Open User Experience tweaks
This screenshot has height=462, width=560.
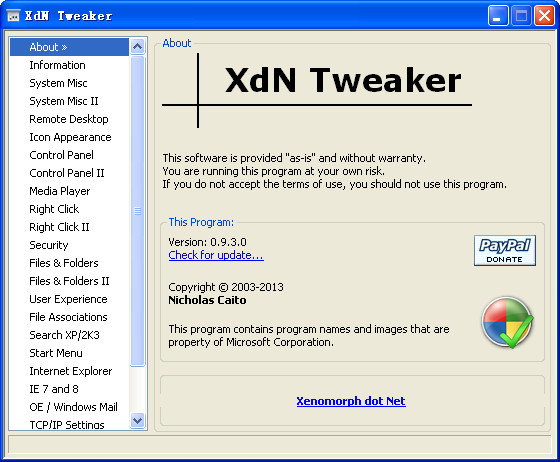tap(69, 299)
